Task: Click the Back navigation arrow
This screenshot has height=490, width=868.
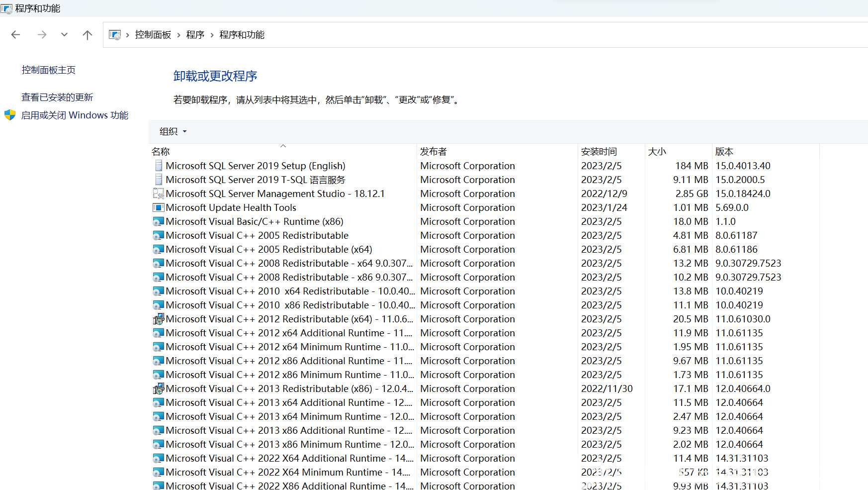Action: point(15,35)
